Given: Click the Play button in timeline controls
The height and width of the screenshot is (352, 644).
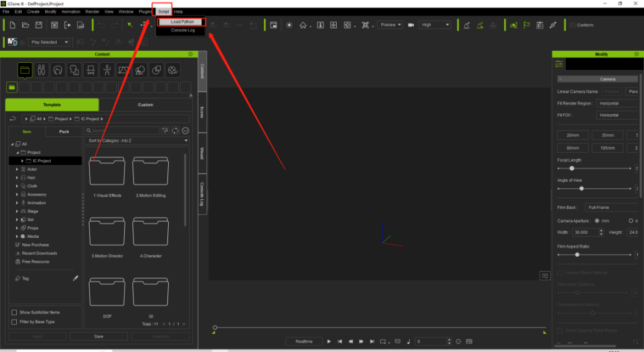Looking at the screenshot, I should (329, 341).
